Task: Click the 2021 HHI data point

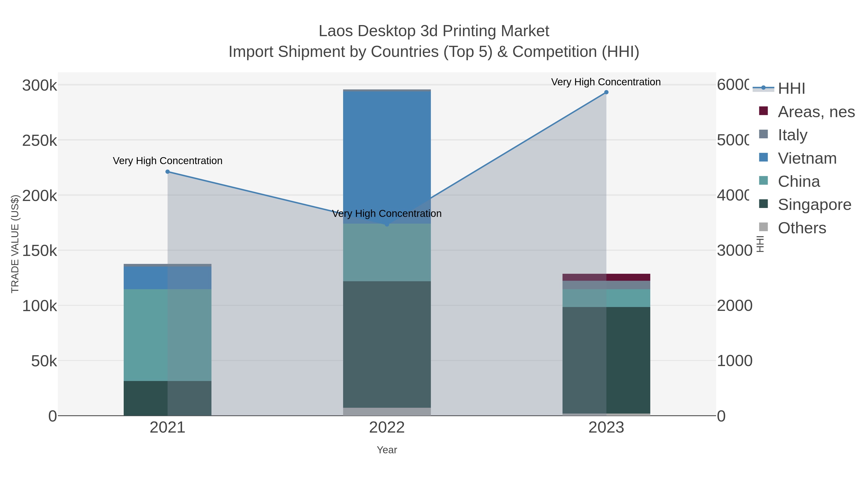Action: coord(168,172)
